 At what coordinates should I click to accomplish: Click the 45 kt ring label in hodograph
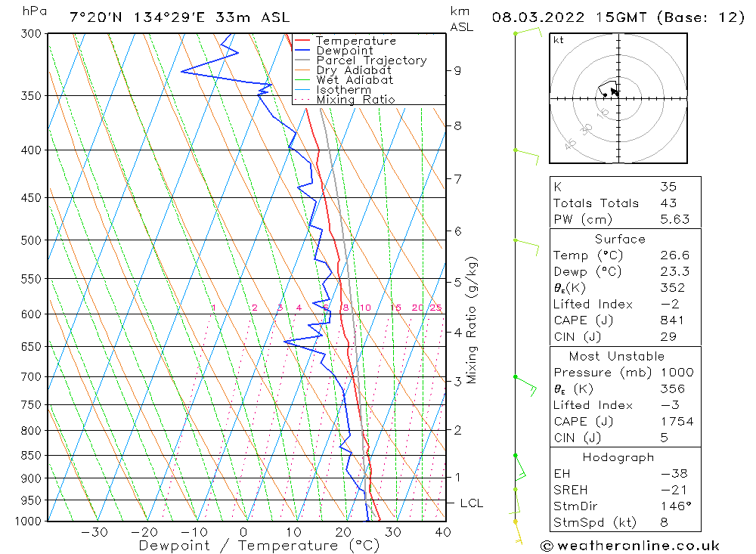pos(570,143)
